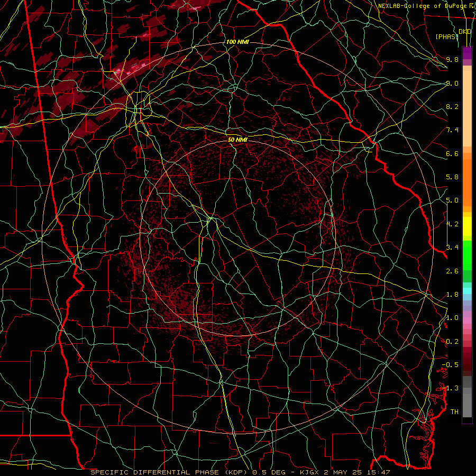Click the 1.0 scale value
Image resolution: width=476 pixels, height=476 pixels.
click(452, 318)
